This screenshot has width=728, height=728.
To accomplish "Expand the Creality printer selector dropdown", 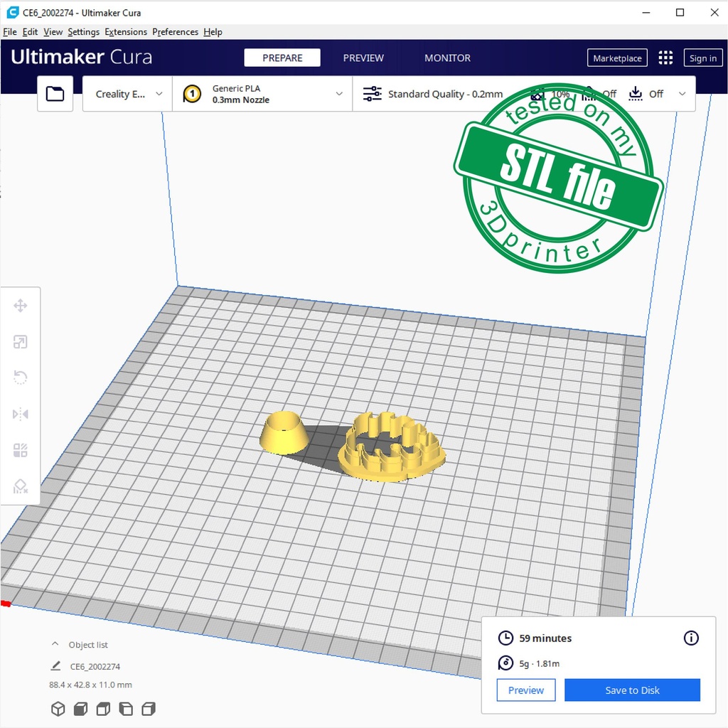I will pos(128,94).
